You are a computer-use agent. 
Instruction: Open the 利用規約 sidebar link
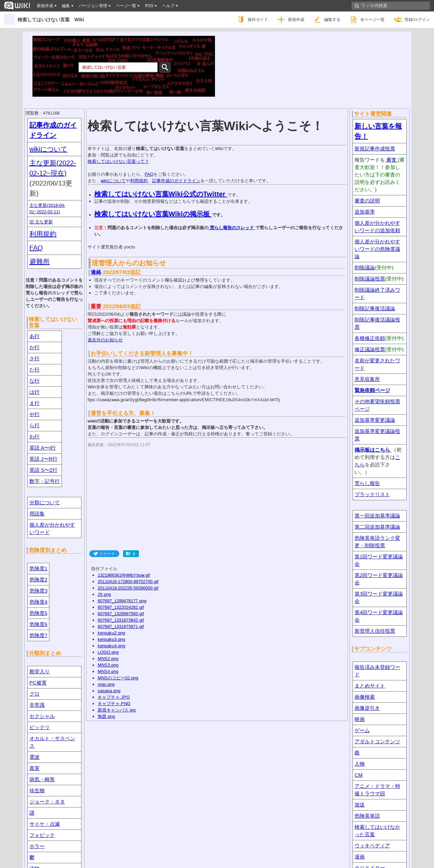pyautogui.click(x=43, y=234)
